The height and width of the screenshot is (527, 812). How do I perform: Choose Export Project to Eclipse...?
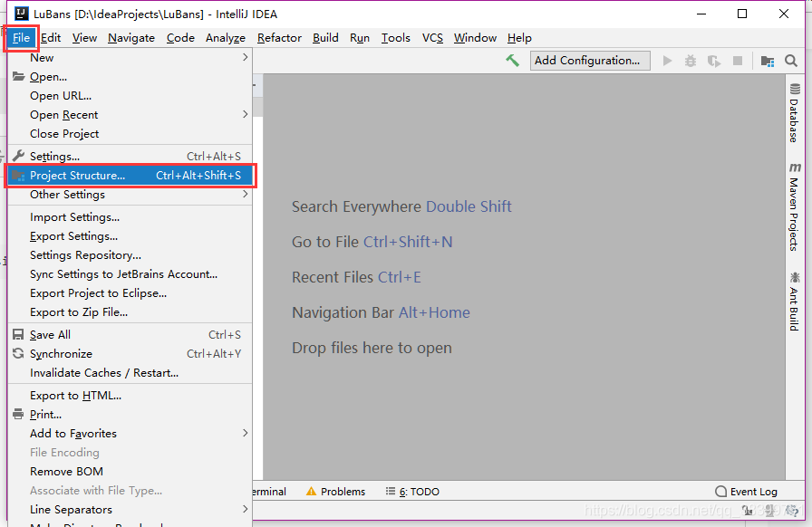[x=130, y=293]
